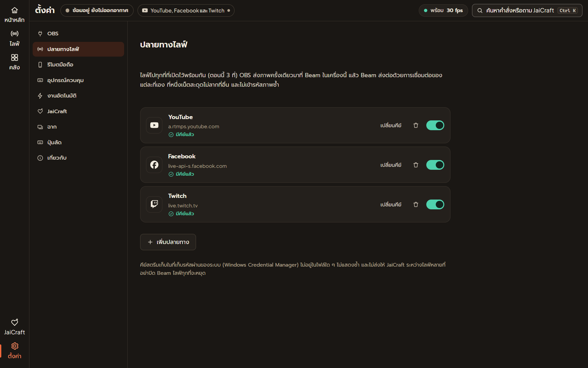This screenshot has height=368, width=588.
Task: Open the ฉาก scenes settings
Action: 78,127
